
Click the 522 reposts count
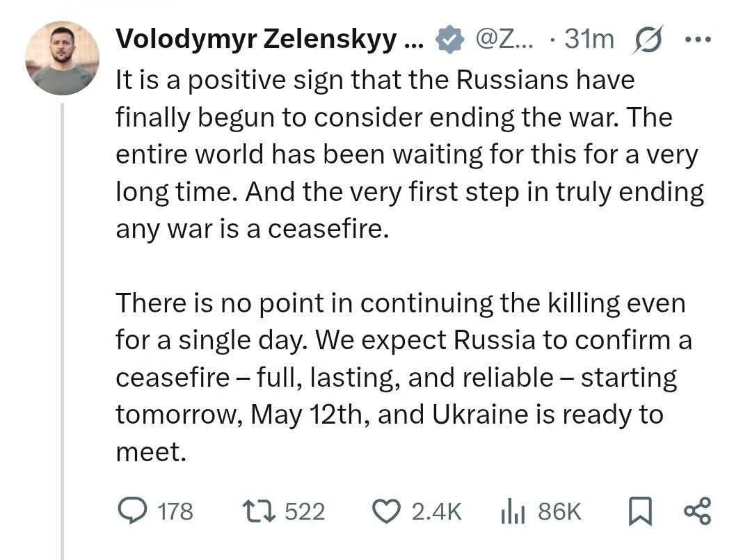(x=305, y=511)
